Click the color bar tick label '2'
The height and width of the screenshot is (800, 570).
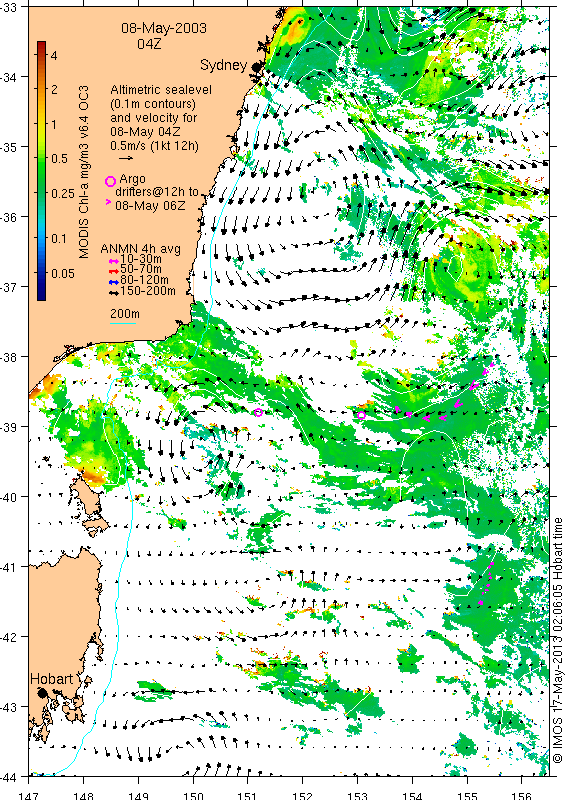click(x=54, y=89)
